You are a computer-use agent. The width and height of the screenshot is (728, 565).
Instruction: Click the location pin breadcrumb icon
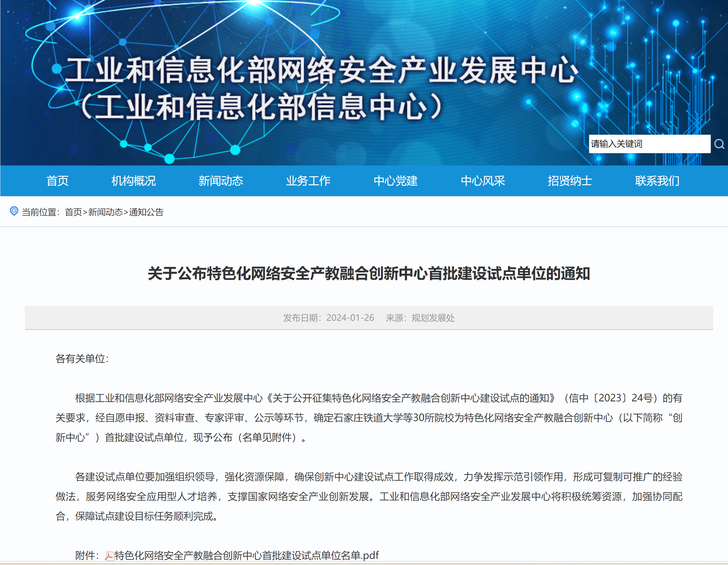point(14,211)
